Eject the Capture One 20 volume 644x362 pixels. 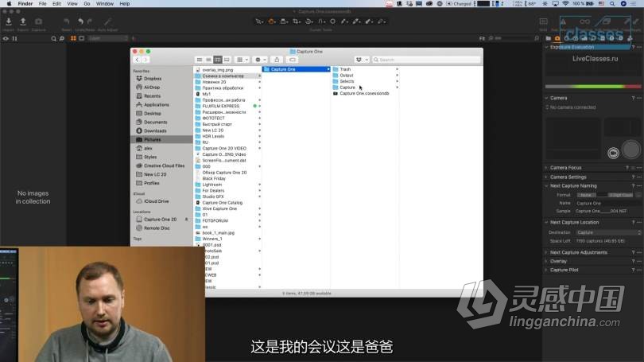[186, 220]
